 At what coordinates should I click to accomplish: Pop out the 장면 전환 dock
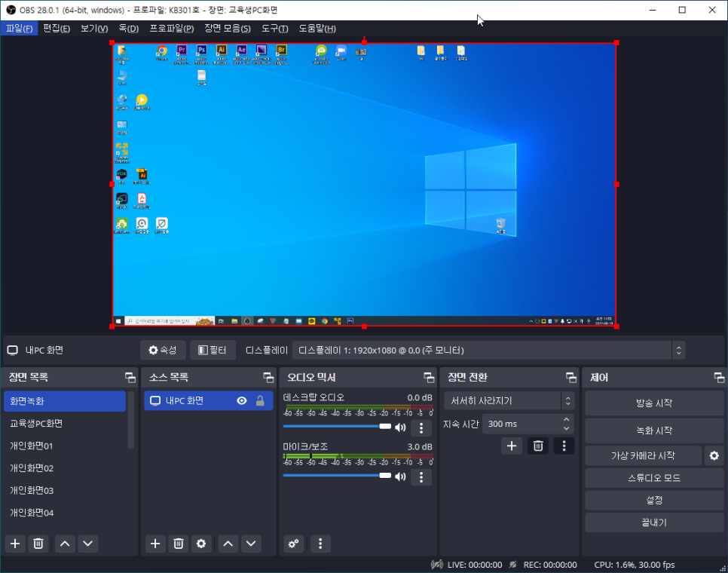[571, 378]
